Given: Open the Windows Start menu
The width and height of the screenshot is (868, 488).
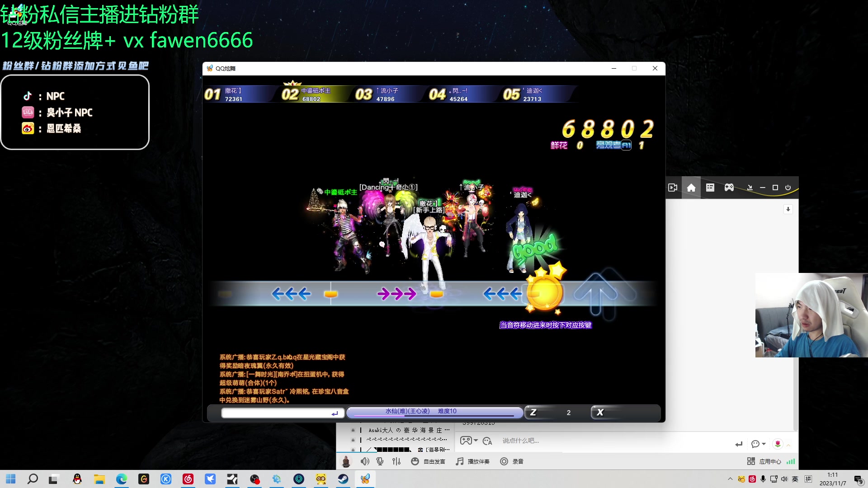Looking at the screenshot, I should click(x=10, y=479).
